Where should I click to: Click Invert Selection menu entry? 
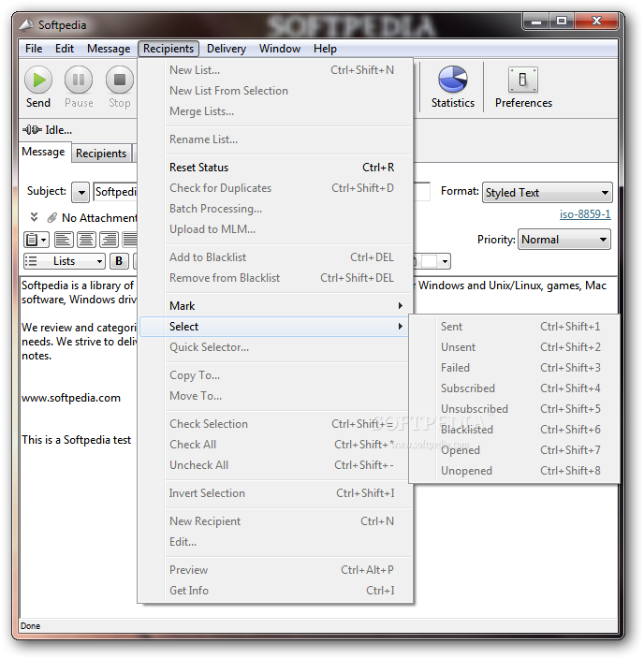click(x=276, y=493)
